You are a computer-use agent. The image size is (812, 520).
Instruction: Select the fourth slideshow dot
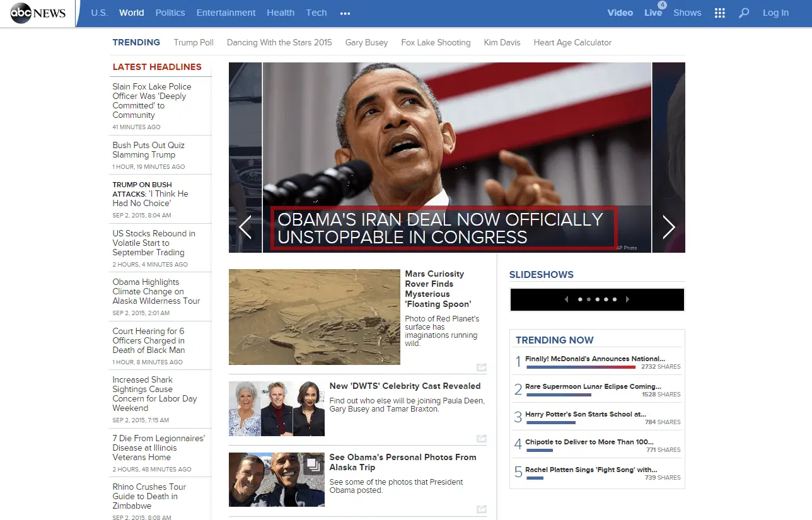point(606,299)
